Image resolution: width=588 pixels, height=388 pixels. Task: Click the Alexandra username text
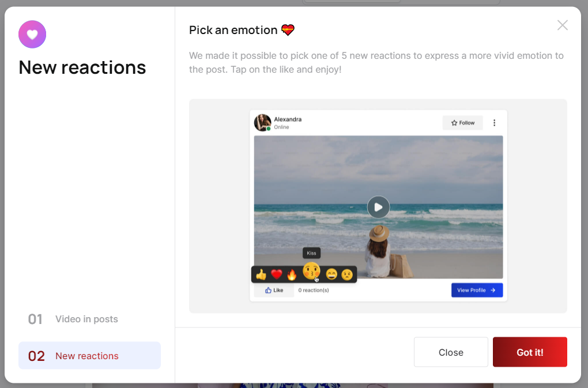(x=288, y=119)
